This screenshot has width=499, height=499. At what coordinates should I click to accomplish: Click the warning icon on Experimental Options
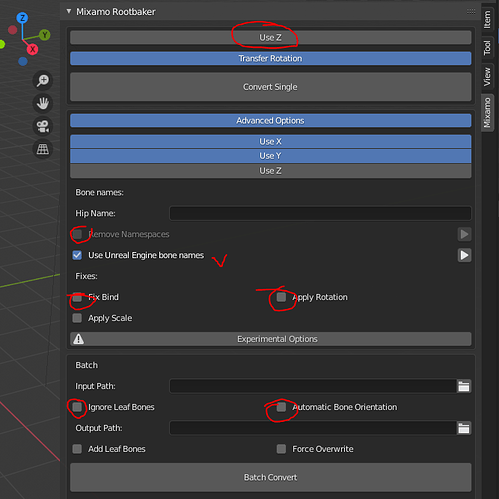(x=79, y=339)
